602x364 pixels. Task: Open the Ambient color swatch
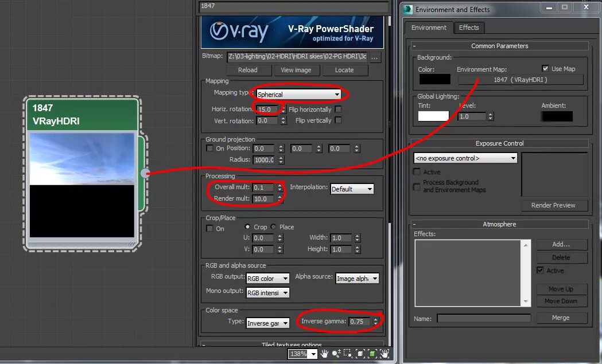(557, 116)
